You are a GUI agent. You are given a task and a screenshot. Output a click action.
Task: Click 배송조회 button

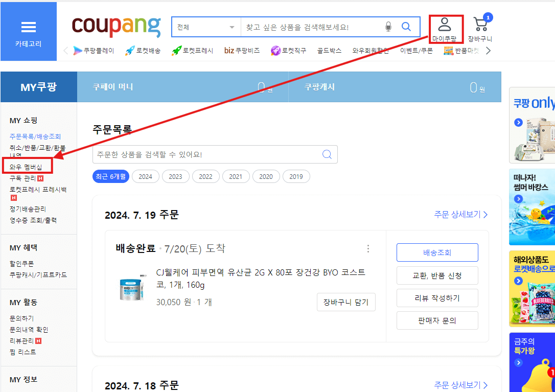point(437,252)
